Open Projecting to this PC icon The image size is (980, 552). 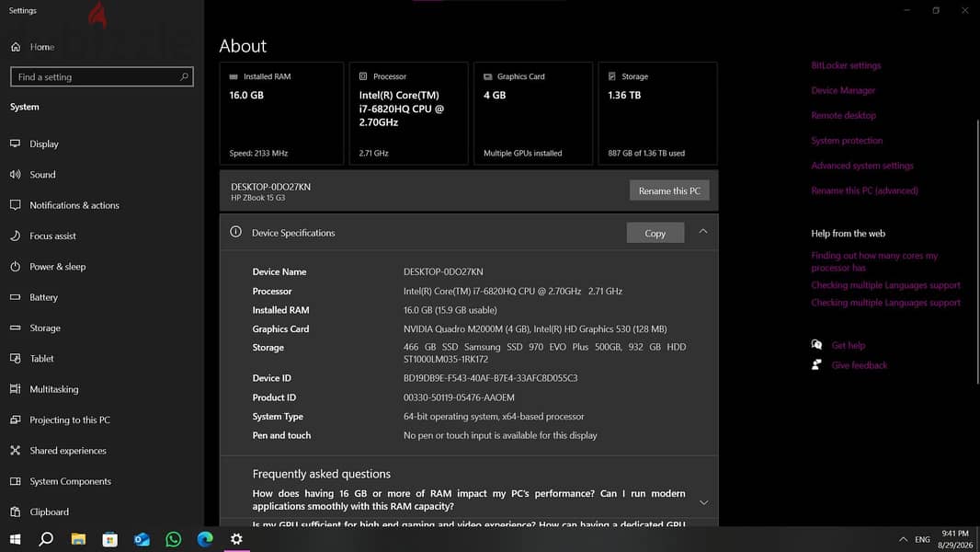tap(16, 420)
